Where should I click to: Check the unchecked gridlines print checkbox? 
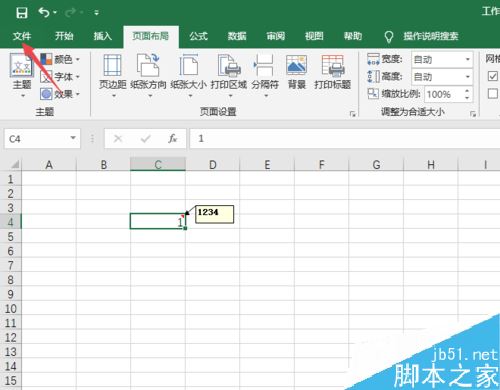coord(493,94)
